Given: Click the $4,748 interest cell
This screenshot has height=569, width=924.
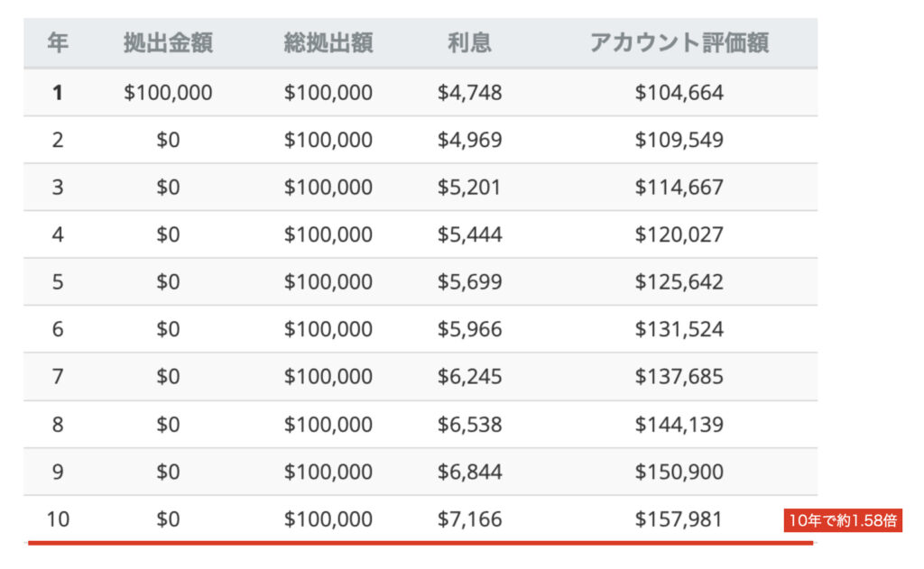Looking at the screenshot, I should [469, 93].
